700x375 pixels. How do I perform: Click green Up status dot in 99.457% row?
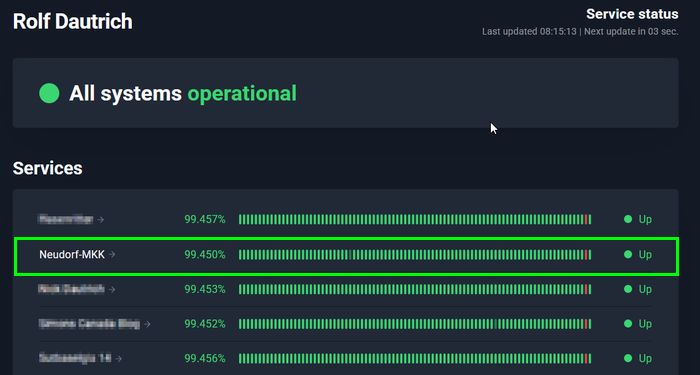628,219
